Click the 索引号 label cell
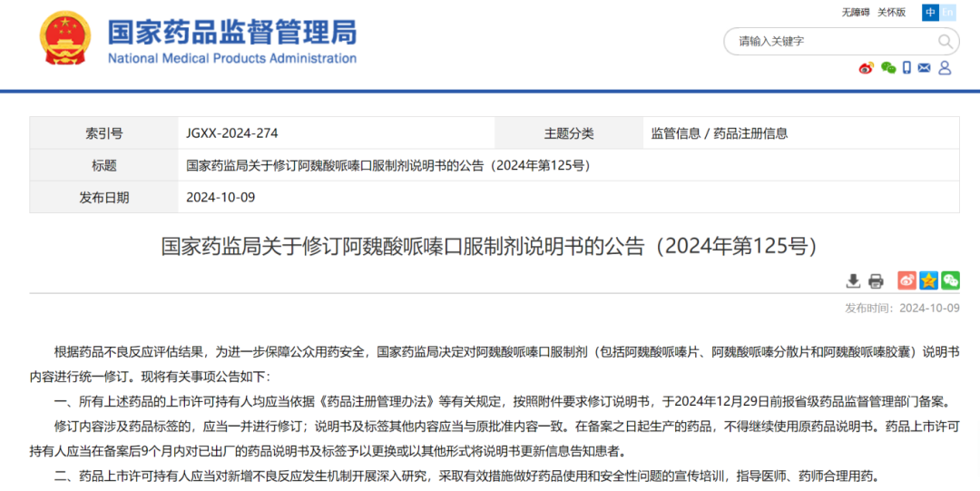 103,133
